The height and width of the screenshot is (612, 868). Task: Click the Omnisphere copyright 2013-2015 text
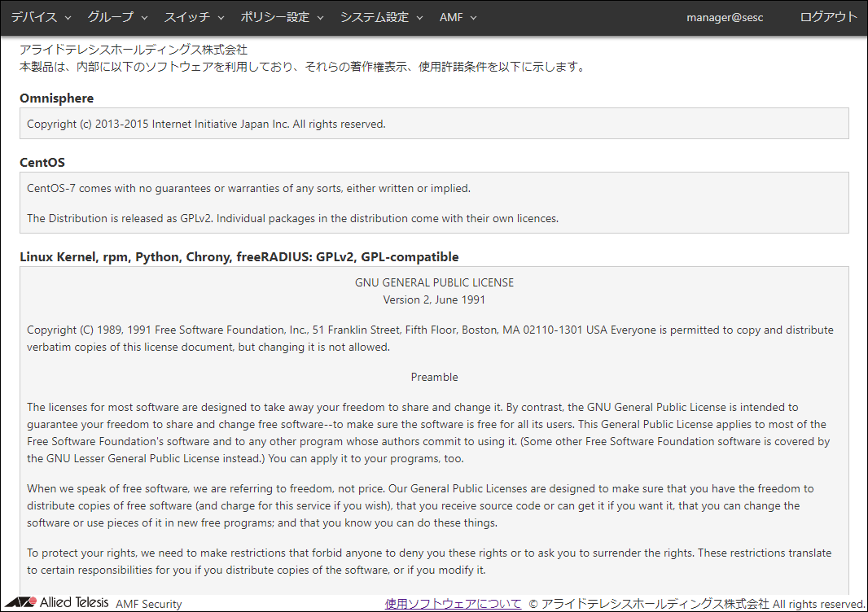click(x=206, y=124)
